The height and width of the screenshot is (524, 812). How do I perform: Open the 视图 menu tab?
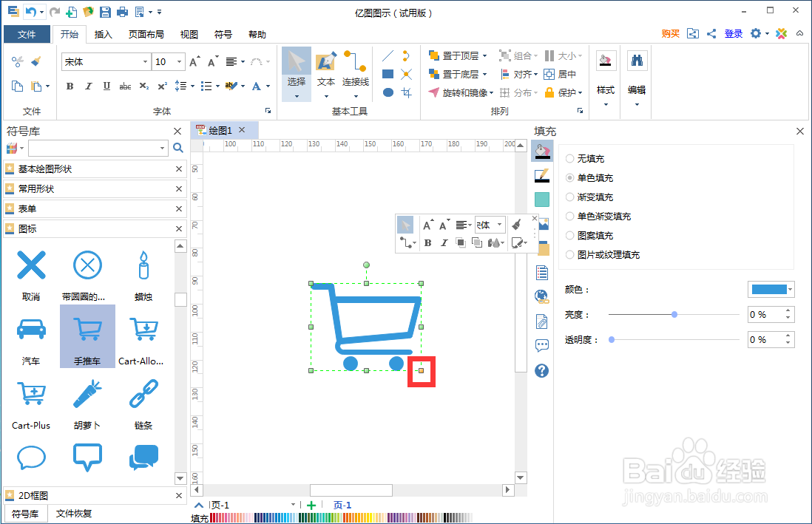[189, 34]
